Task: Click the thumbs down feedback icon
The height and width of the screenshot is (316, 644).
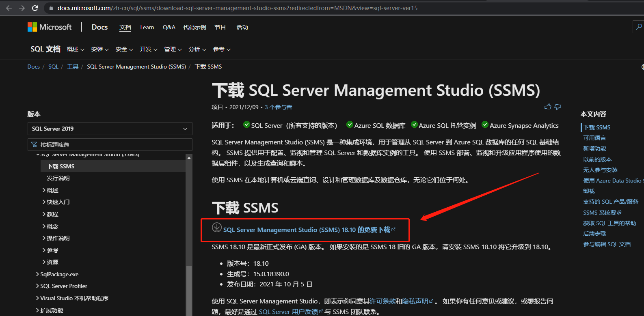Action: tap(558, 107)
